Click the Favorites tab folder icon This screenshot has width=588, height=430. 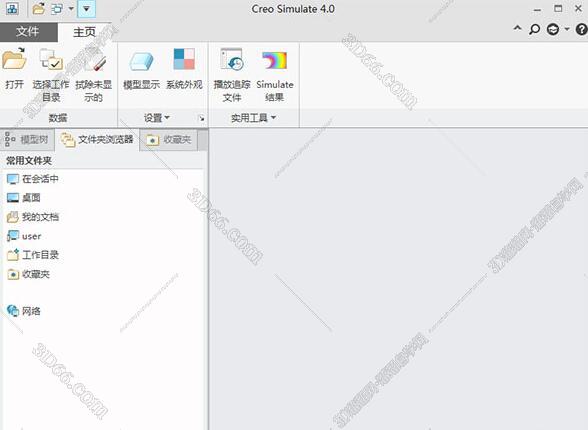[153, 140]
